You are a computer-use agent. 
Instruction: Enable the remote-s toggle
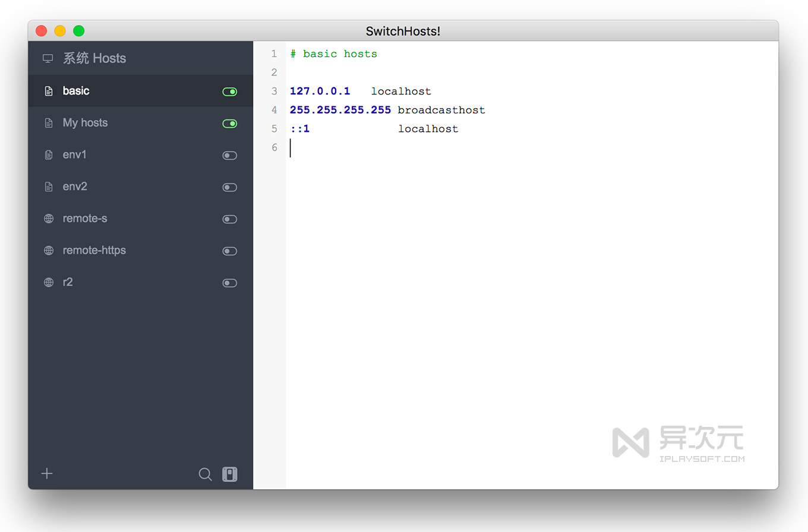tap(229, 219)
